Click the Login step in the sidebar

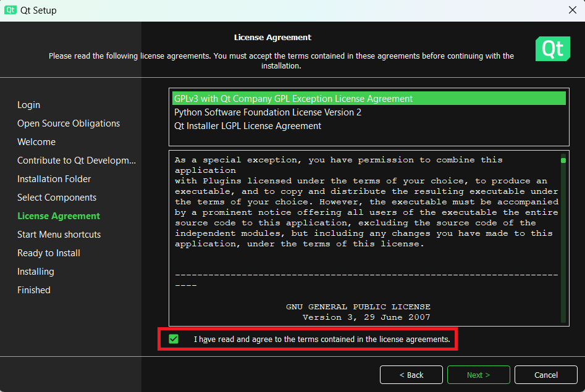click(29, 105)
